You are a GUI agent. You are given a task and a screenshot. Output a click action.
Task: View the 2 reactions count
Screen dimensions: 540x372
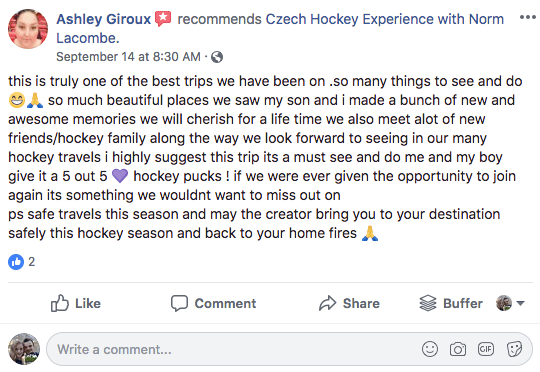coord(32,262)
